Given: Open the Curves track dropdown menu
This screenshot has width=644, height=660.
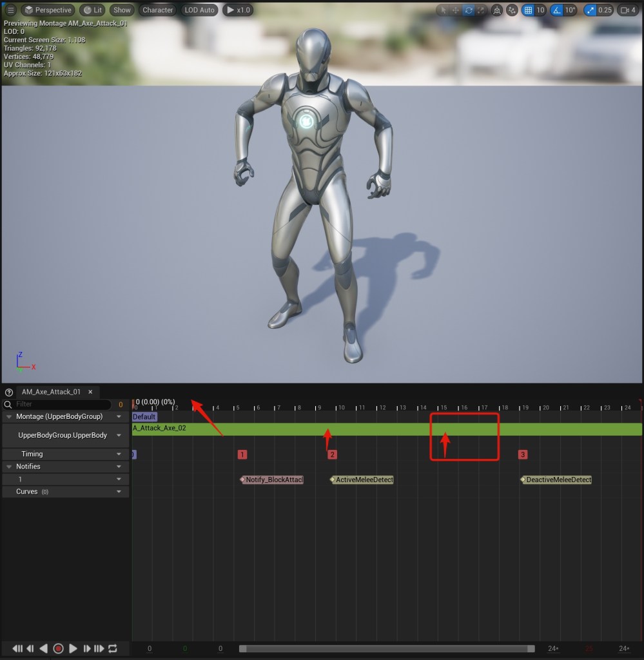Looking at the screenshot, I should click(x=119, y=492).
